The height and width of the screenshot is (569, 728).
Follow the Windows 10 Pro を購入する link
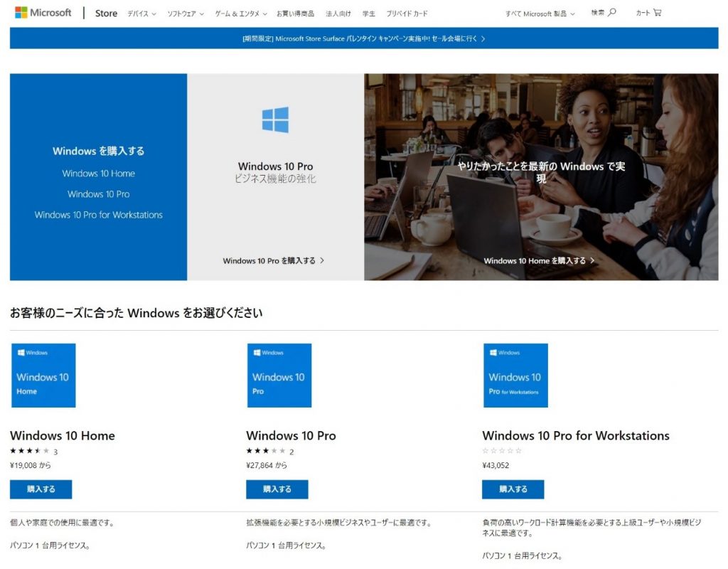point(274,260)
